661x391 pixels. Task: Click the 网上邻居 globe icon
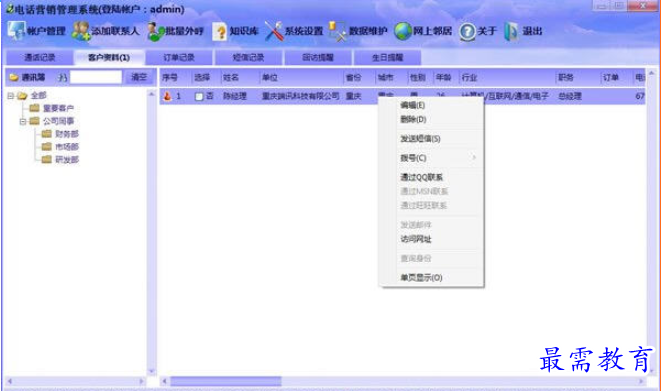[403, 31]
